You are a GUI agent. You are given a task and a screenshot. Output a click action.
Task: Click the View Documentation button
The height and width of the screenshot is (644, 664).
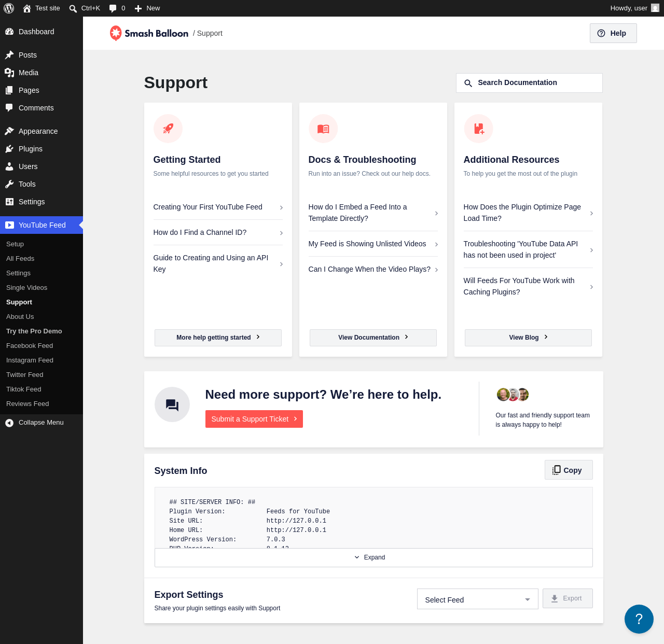coord(373,338)
